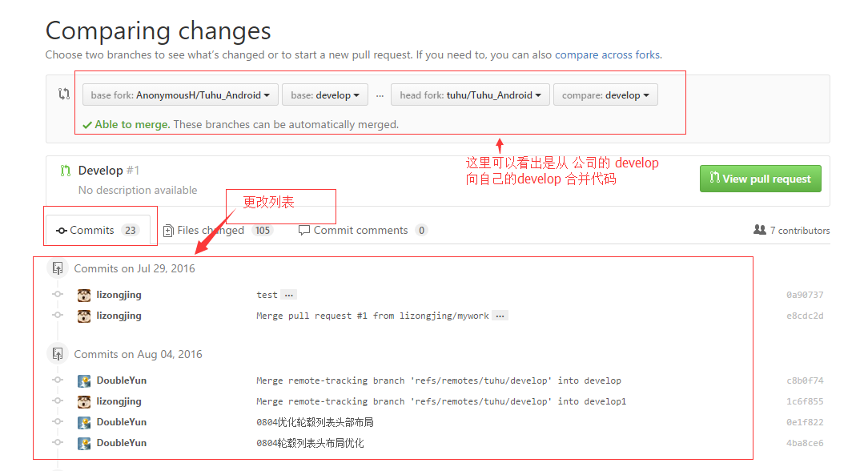
Task: Open the test commit message
Action: coord(267,295)
